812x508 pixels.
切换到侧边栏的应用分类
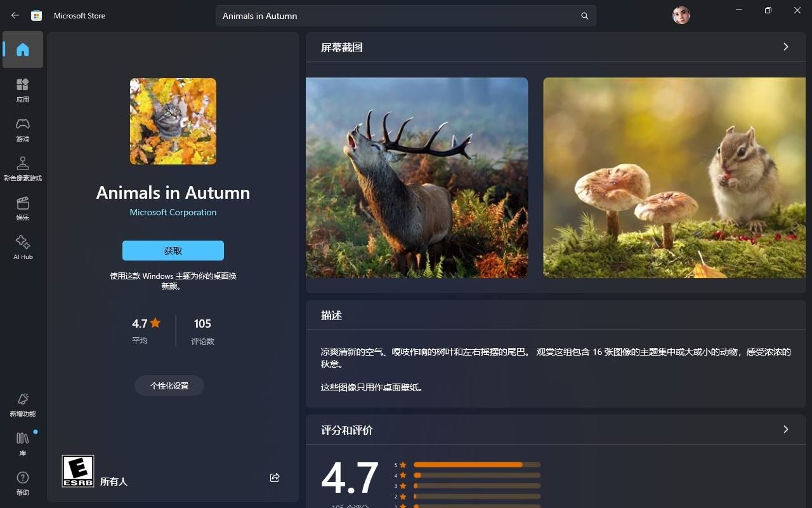23,89
